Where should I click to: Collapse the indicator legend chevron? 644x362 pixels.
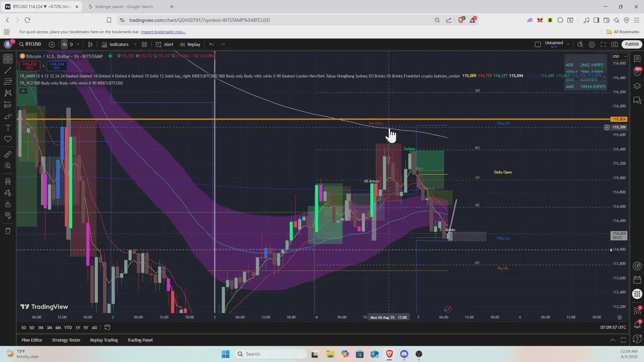23,91
